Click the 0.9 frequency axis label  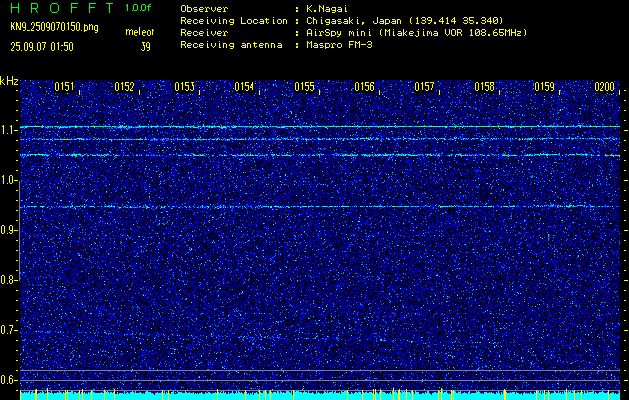pyautogui.click(x=8, y=230)
